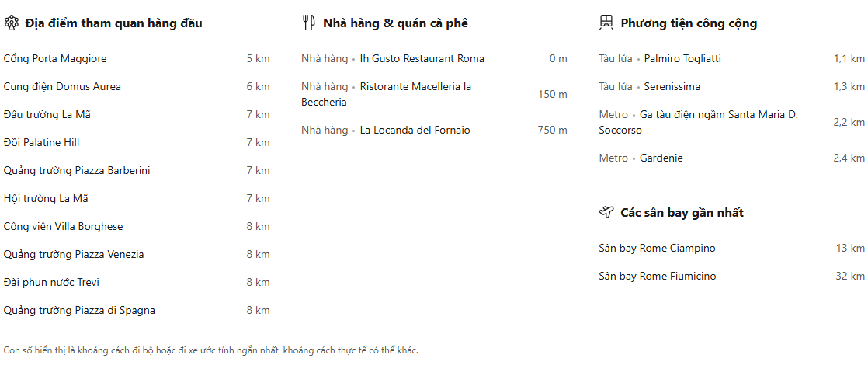Screen dimensions: 868x376
Task: Open Quảng trường Piazza di Spagna
Action: tap(79, 311)
